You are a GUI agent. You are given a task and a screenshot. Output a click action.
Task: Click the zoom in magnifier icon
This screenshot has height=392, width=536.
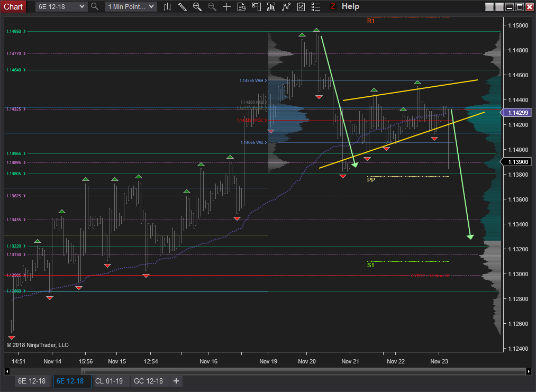(197, 6)
